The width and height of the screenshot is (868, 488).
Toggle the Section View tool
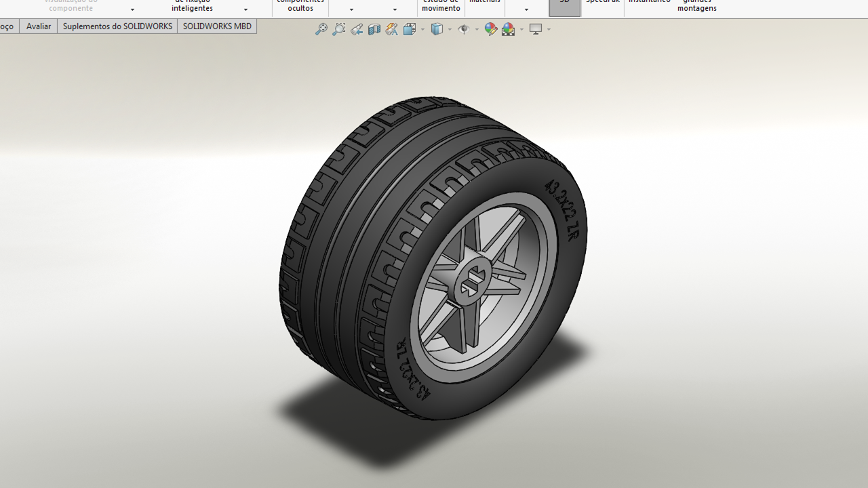point(374,29)
